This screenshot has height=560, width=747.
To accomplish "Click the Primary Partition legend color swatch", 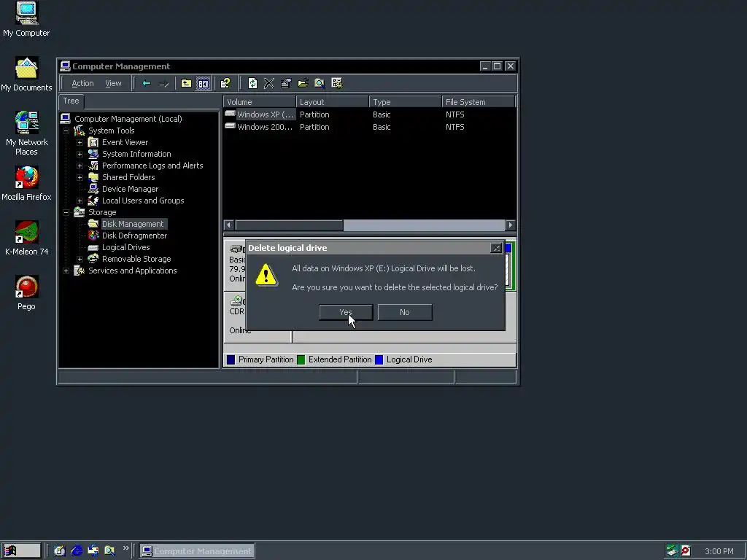I will [231, 359].
